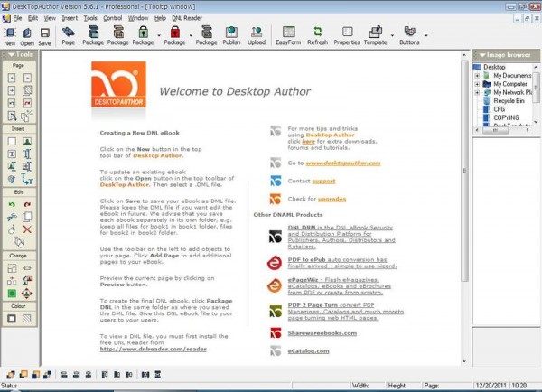Select the COPYING item in the image browser tree

506,118
